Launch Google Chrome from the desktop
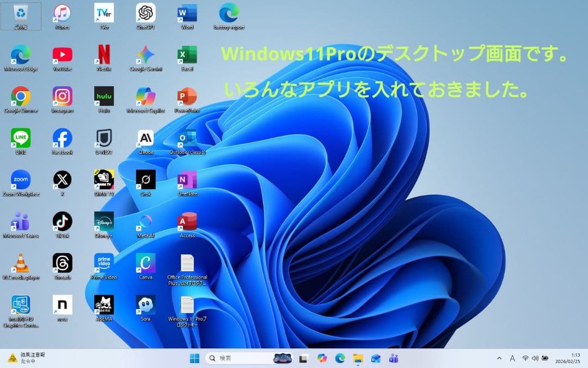The width and height of the screenshot is (588, 368). click(x=21, y=100)
